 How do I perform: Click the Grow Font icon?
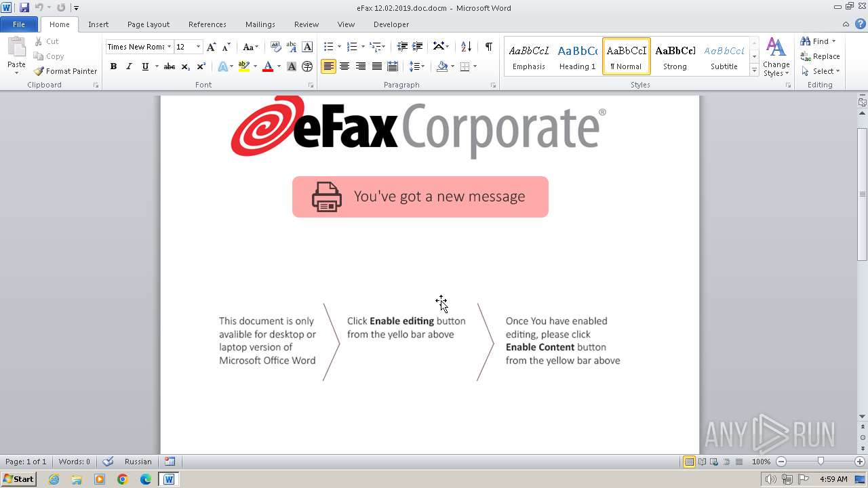211,47
